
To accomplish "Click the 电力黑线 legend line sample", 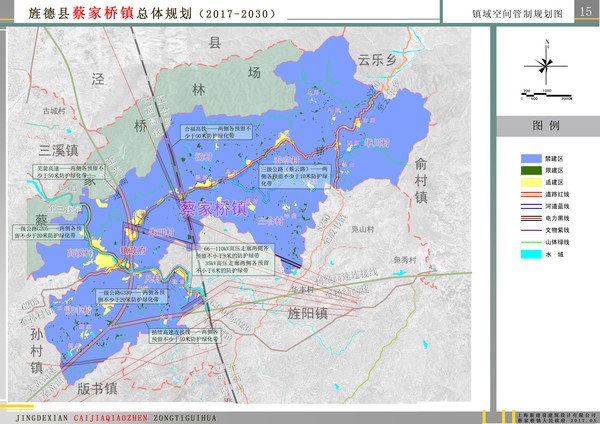I will pos(531,218).
